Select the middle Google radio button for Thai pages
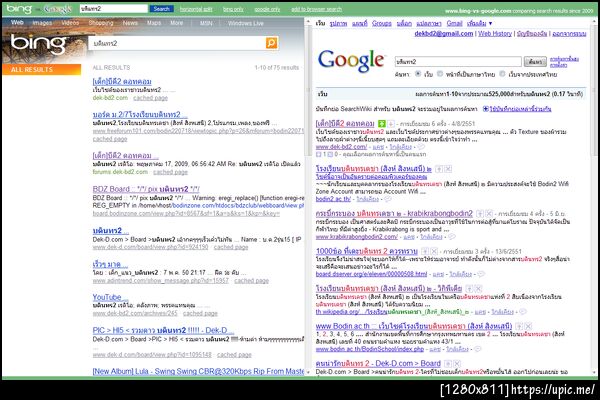This screenshot has width=600, height=400. [x=440, y=74]
